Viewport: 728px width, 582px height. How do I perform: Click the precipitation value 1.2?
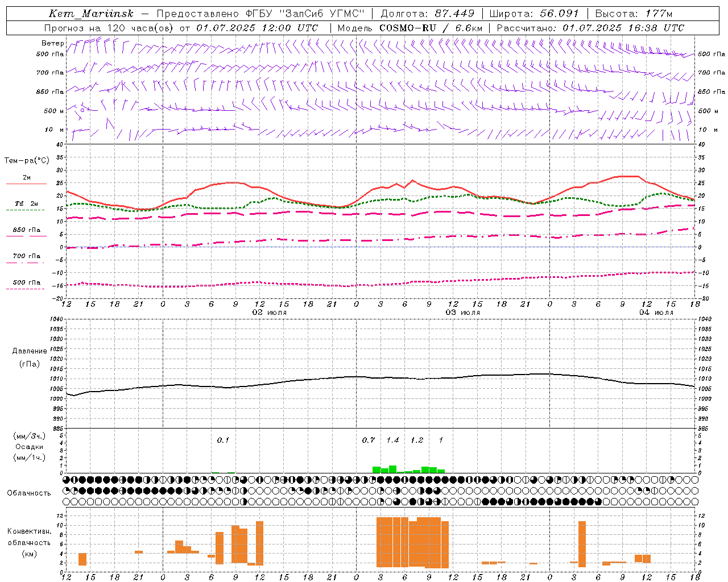tap(417, 440)
